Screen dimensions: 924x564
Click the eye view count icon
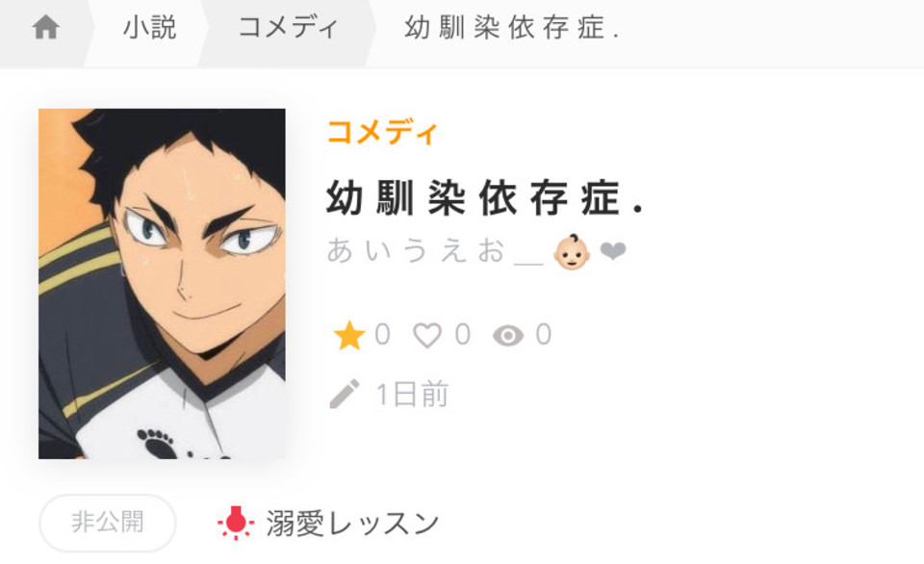[508, 336]
